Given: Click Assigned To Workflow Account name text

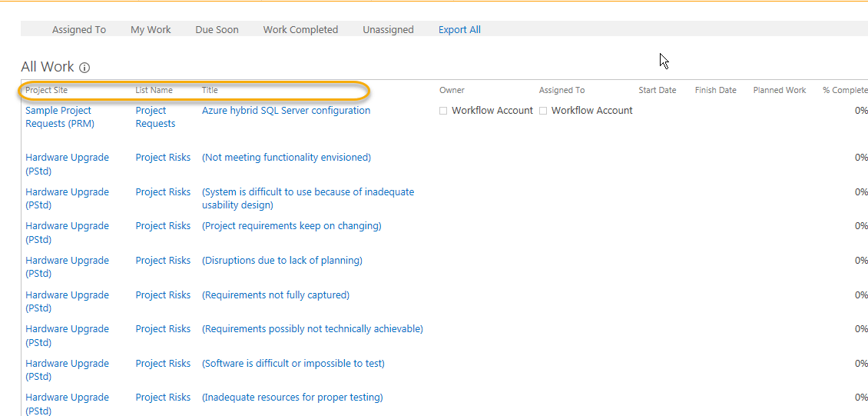Looking at the screenshot, I should pyautogui.click(x=591, y=110).
